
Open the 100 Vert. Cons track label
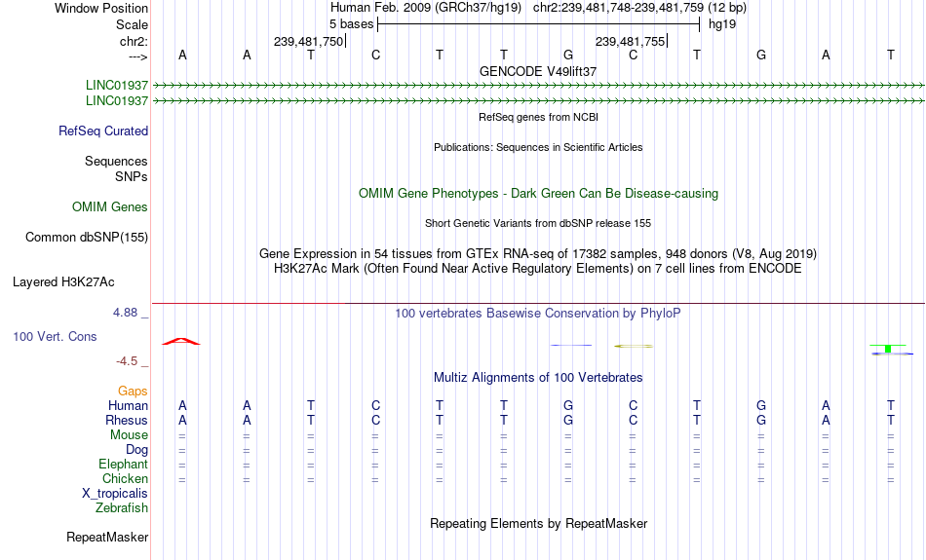(x=55, y=336)
